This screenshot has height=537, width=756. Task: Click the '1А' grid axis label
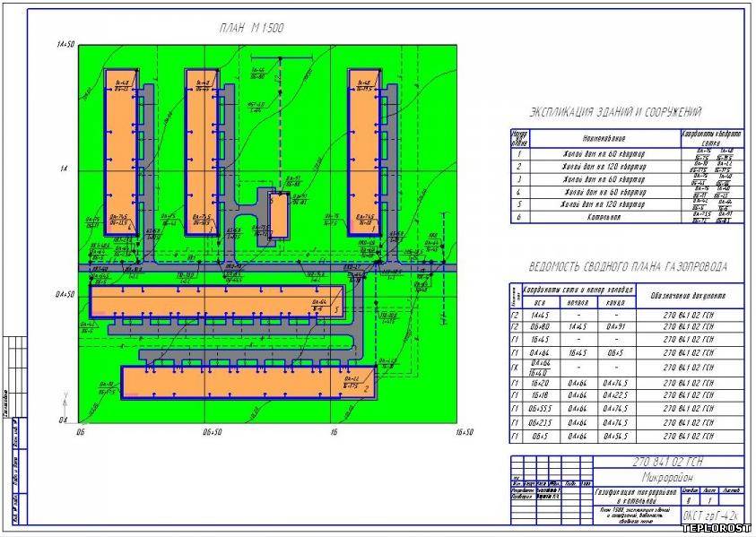click(x=65, y=169)
